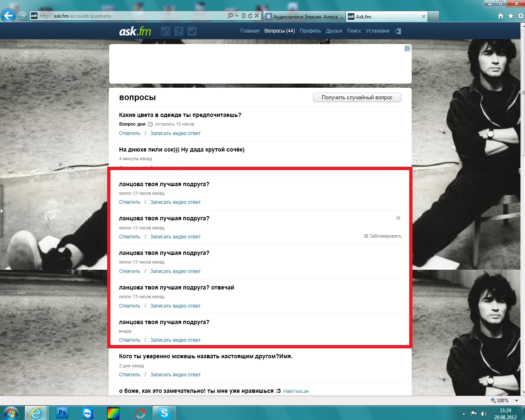Open the Windows Start menu
The width and height of the screenshot is (525, 420).
coord(11,413)
